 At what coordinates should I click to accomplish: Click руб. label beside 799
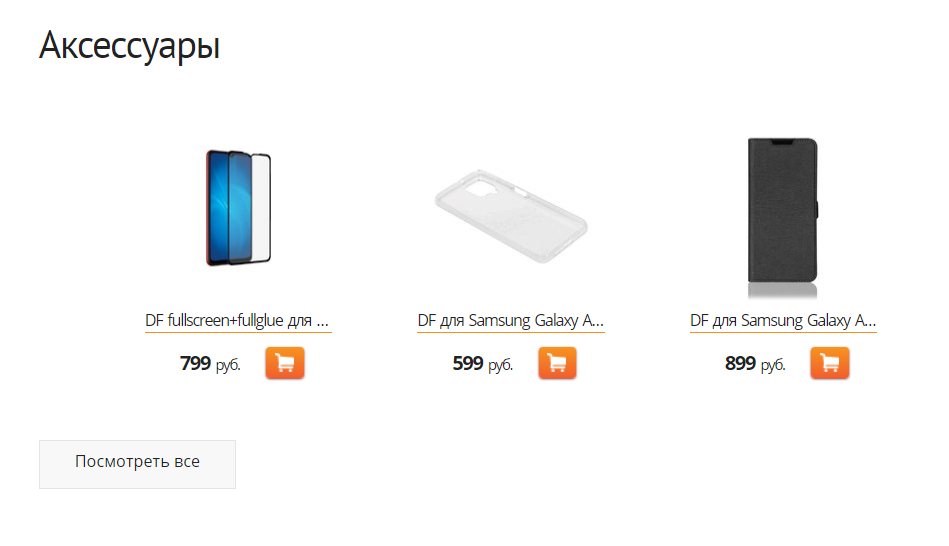228,365
